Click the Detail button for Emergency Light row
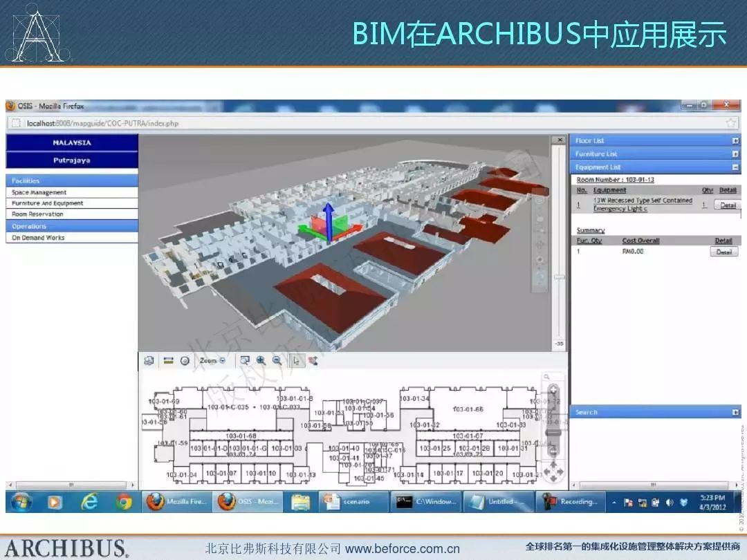 point(728,205)
